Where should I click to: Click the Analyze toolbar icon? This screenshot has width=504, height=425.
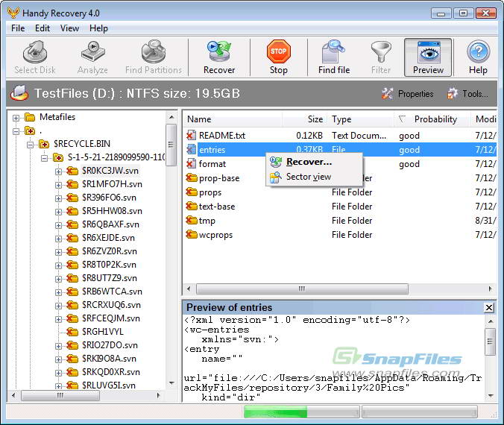[92, 51]
